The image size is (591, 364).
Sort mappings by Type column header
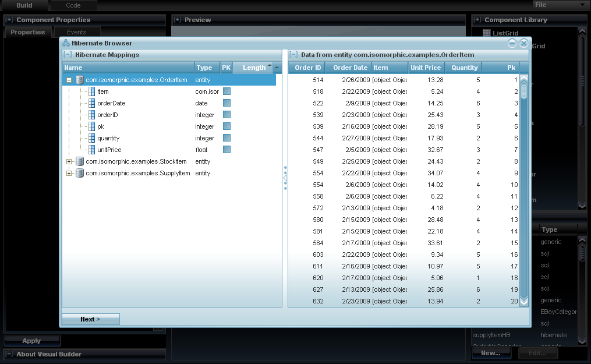coord(207,68)
